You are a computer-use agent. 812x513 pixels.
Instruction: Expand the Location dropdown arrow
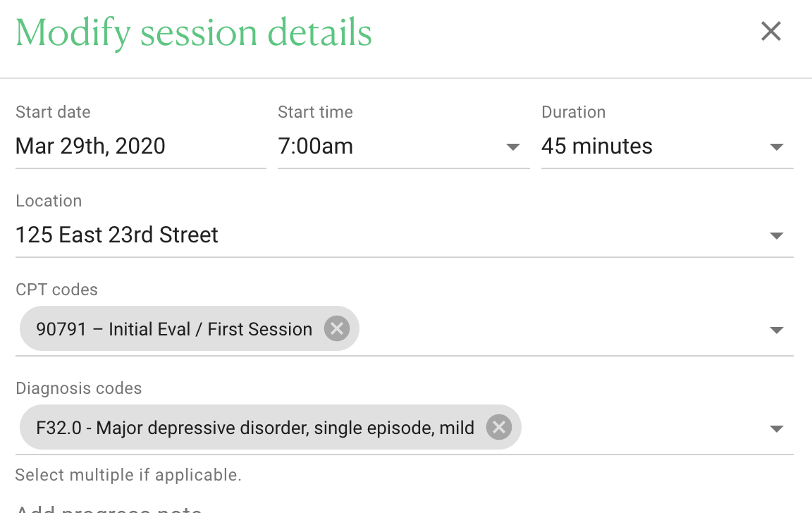point(776,236)
